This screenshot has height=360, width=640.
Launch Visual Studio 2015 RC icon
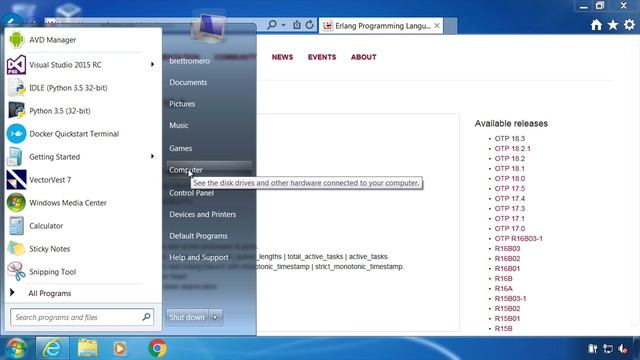[16, 65]
